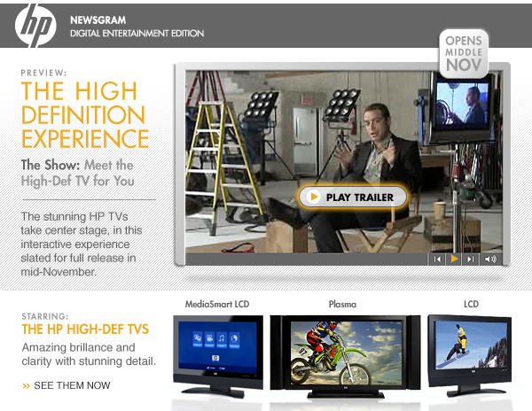Click the Opens Middle Nov badge

464,53
